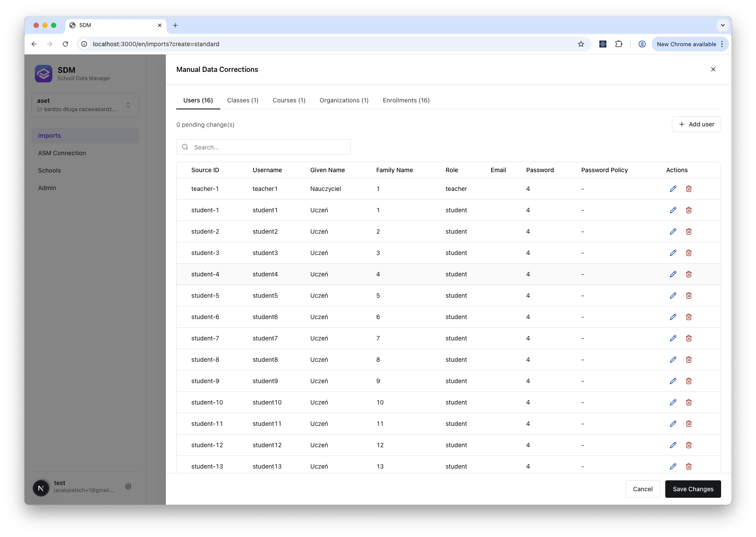Edit the student-8 row

673,360
